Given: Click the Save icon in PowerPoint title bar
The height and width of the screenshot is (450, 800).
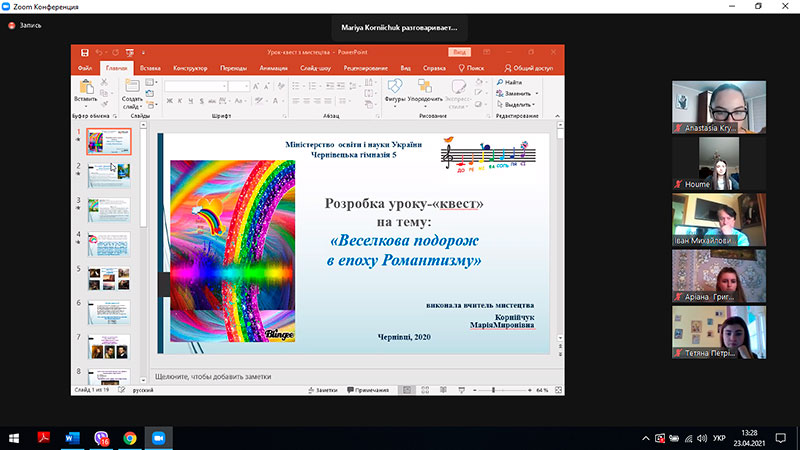Looking at the screenshot, I should pos(85,53).
